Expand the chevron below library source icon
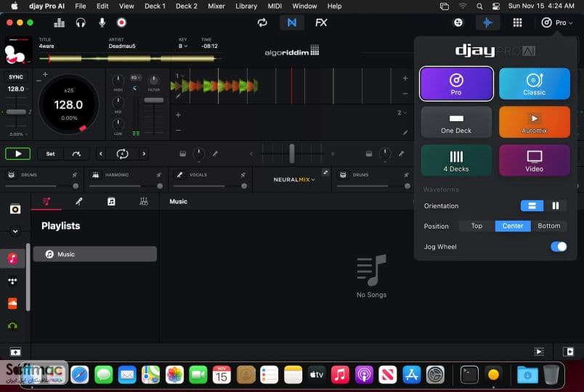Screen dimensions: 584x392 15,231
